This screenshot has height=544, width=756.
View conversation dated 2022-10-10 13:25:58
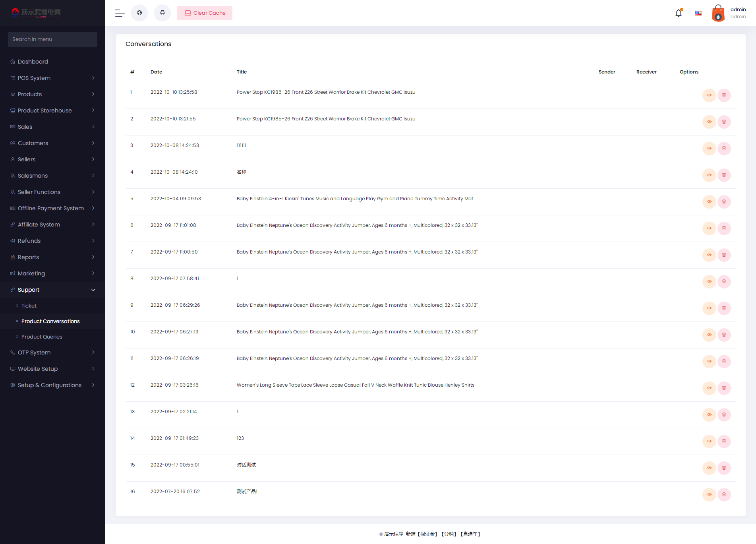(x=709, y=95)
